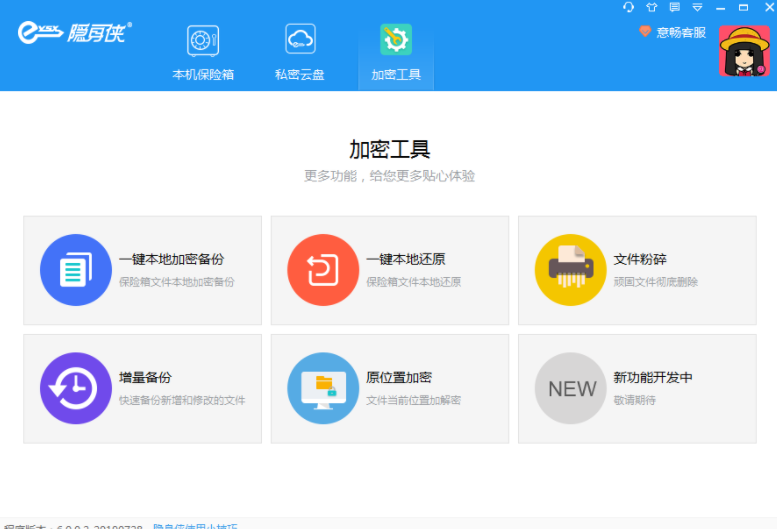Open the user avatar profile picture
The width and height of the screenshot is (777, 529).
point(744,51)
